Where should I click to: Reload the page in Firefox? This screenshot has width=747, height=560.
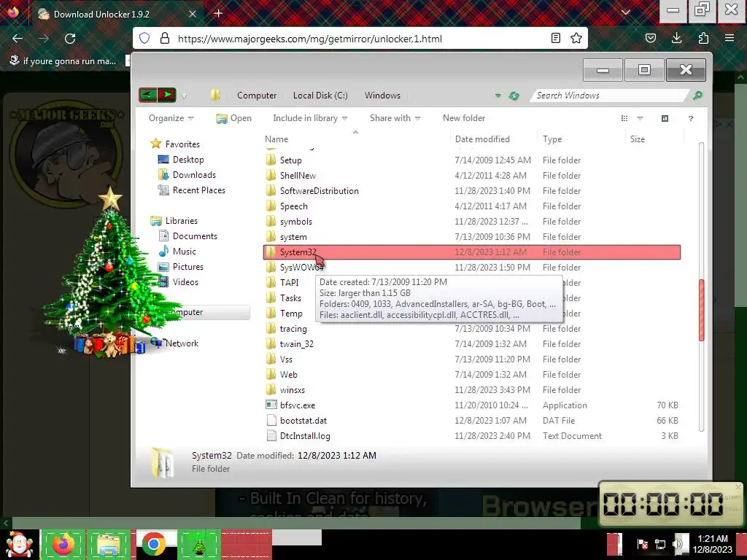tap(70, 39)
